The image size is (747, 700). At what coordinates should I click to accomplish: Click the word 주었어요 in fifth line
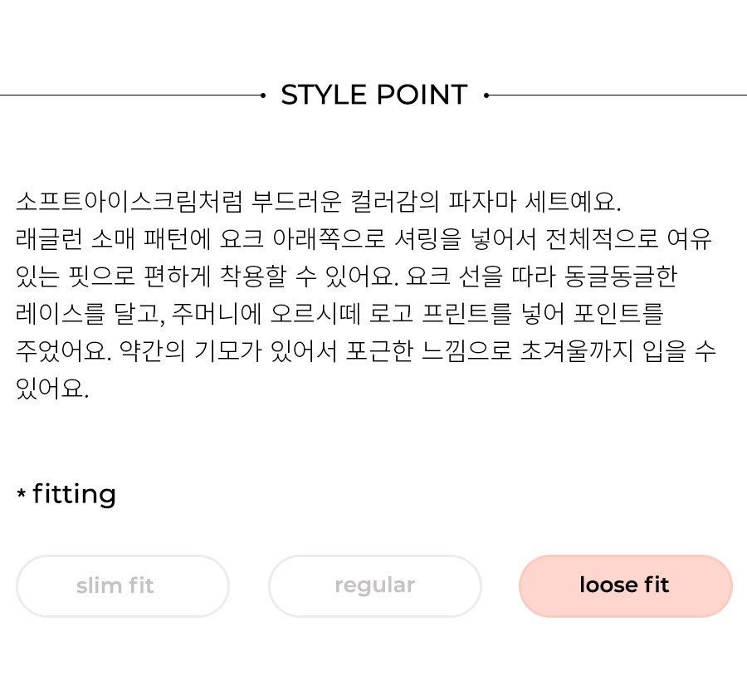pos(63,351)
